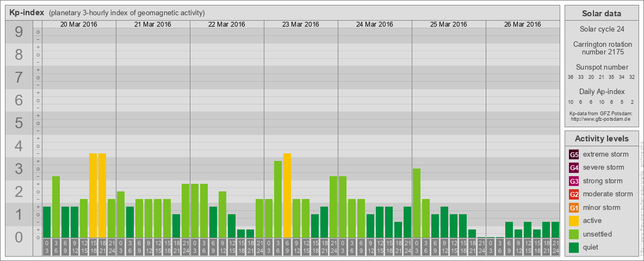This screenshot has width=644, height=261.
Task: Select the 24 Mar 2016 date header
Action: (x=375, y=24)
